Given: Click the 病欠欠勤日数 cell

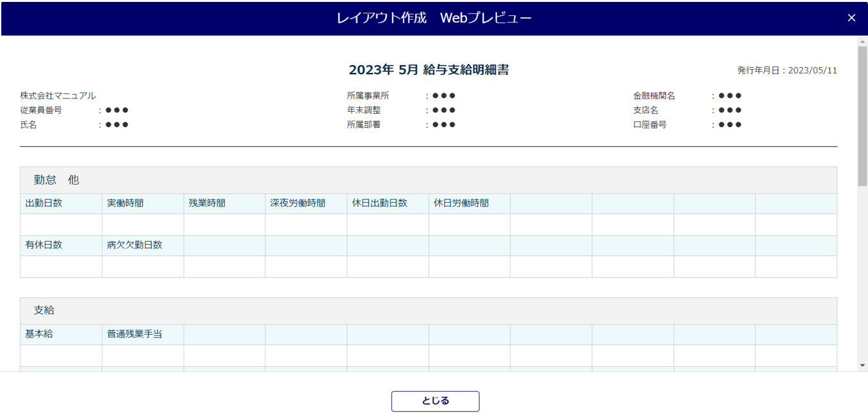Looking at the screenshot, I should point(143,245).
